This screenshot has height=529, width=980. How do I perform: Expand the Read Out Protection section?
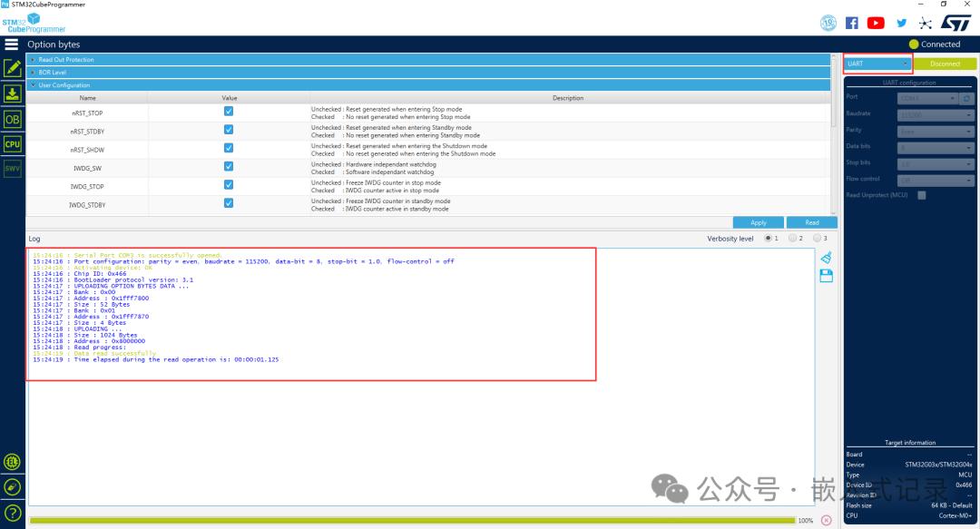(428, 59)
